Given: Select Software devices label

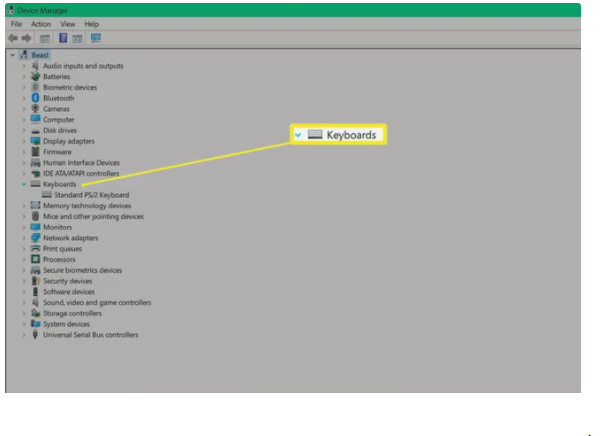Looking at the screenshot, I should click(x=69, y=292).
